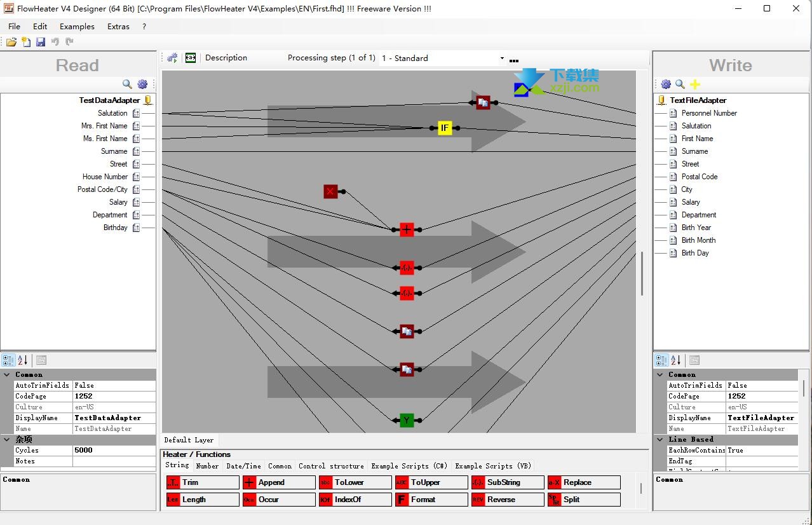Screen dimensions: 812x525
Task: Select the green Y heater node
Action: [x=407, y=420]
